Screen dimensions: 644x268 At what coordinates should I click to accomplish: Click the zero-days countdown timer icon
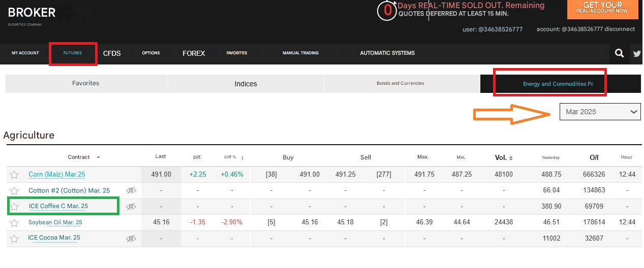click(x=387, y=11)
